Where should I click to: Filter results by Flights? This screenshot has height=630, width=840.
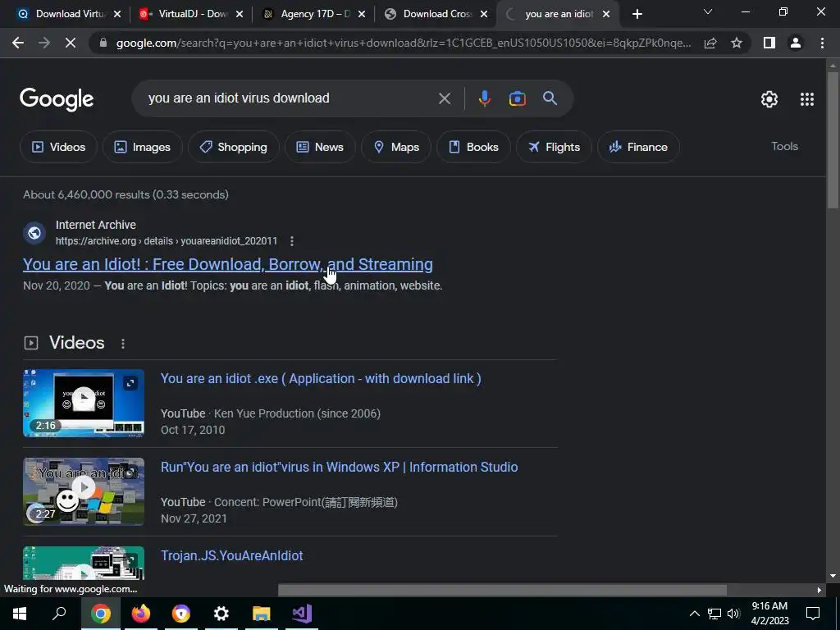pos(554,148)
